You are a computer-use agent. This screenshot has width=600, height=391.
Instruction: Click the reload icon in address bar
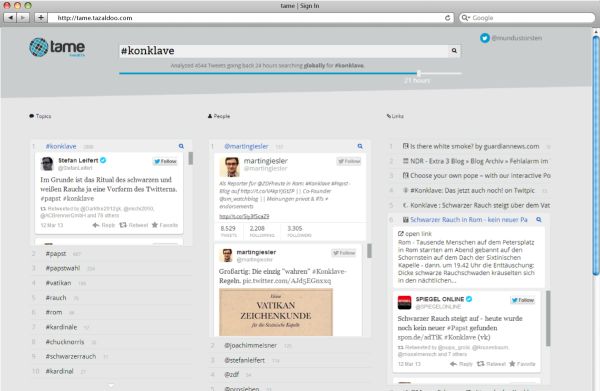[447, 18]
